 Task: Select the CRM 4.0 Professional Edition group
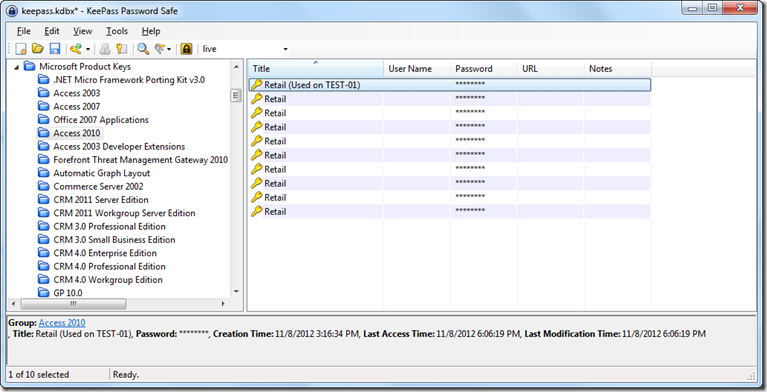pyautogui.click(x=110, y=266)
